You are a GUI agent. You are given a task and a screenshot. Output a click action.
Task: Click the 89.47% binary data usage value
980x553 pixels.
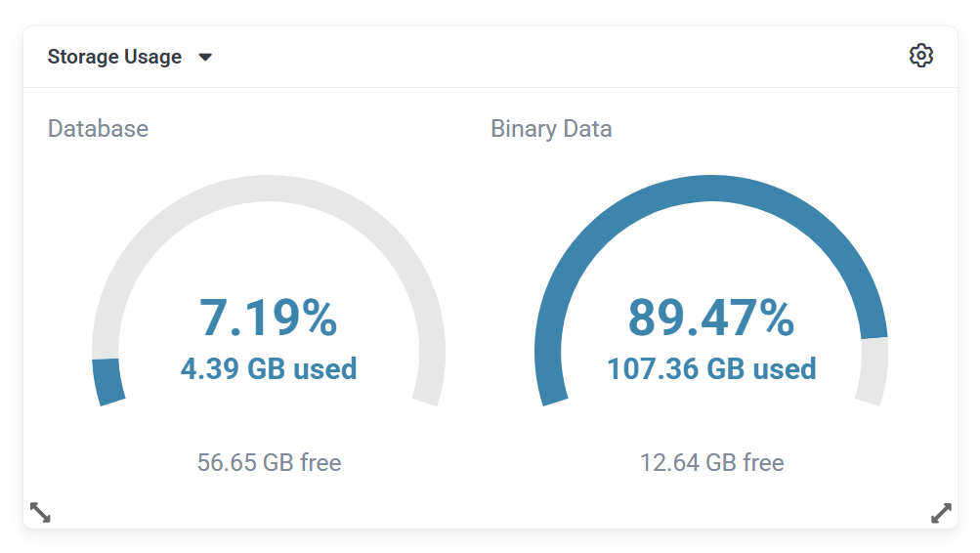(x=710, y=318)
